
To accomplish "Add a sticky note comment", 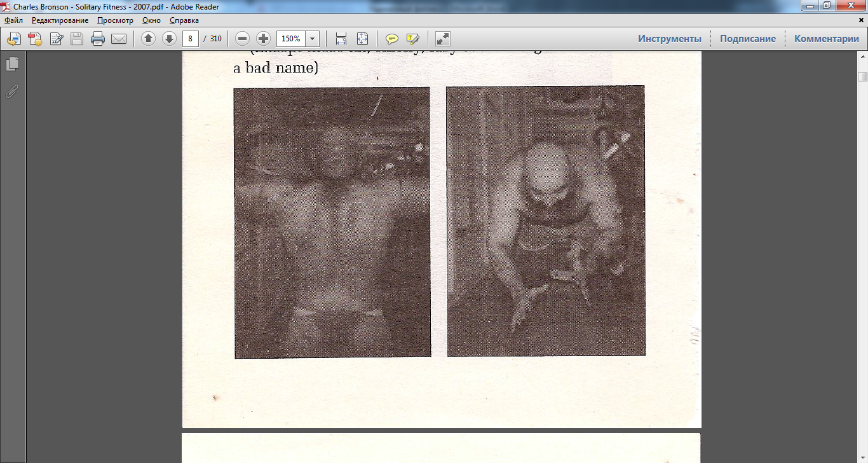I will coord(392,39).
